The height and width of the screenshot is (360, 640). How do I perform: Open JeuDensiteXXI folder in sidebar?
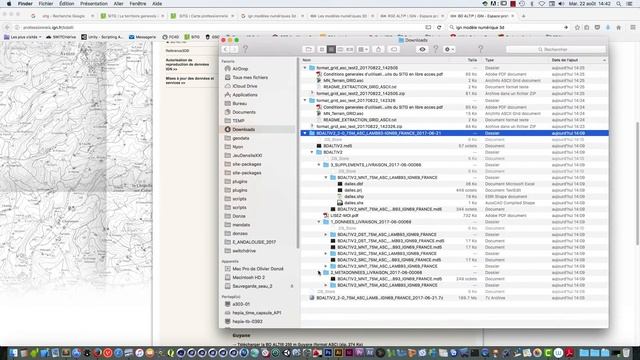[x=247, y=156]
